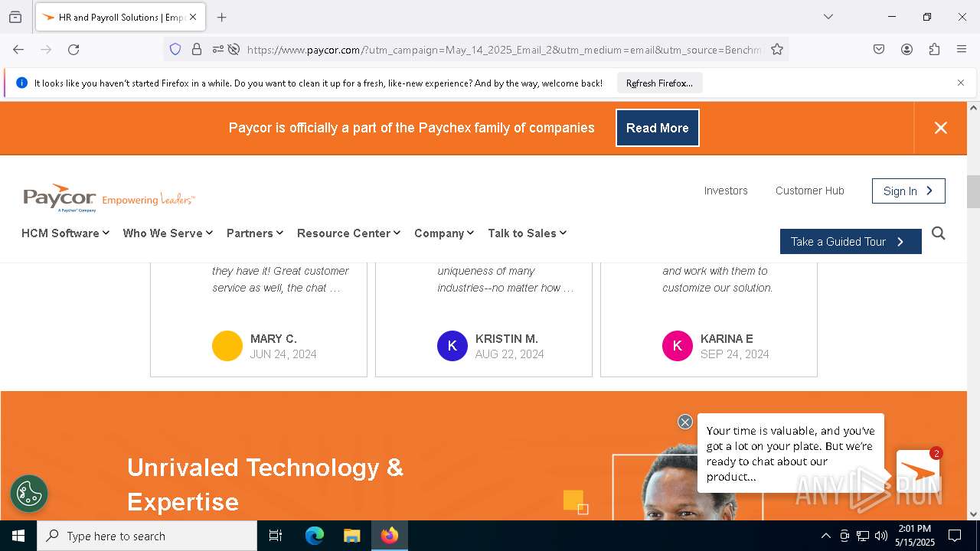Click Read More on Paychex banner
The height and width of the screenshot is (551, 980).
pos(658,128)
